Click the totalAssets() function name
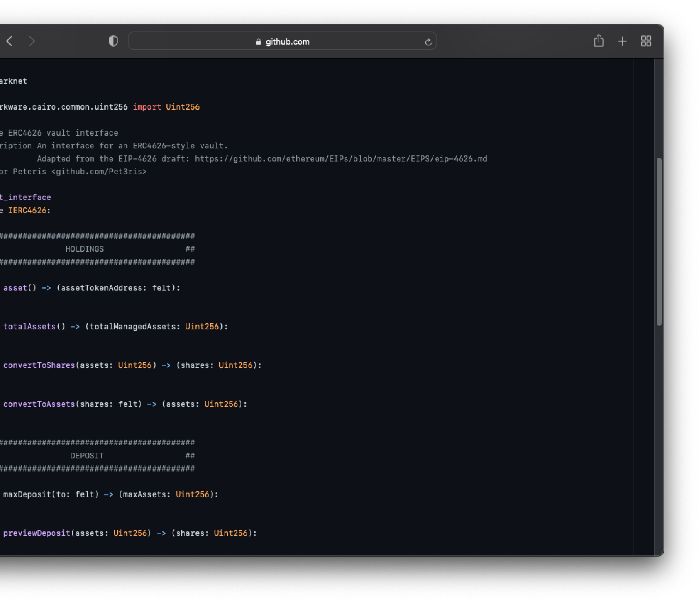 click(x=29, y=327)
